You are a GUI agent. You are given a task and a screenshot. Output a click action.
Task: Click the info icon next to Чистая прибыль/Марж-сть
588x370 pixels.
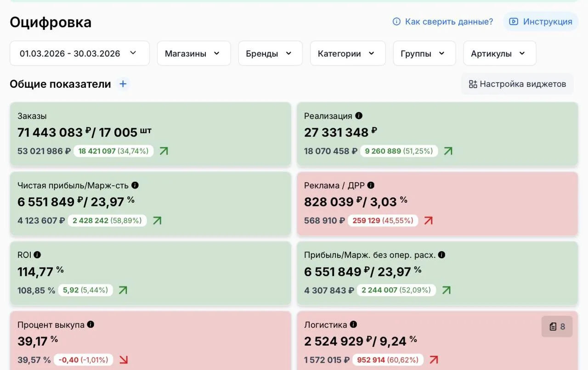click(x=135, y=185)
